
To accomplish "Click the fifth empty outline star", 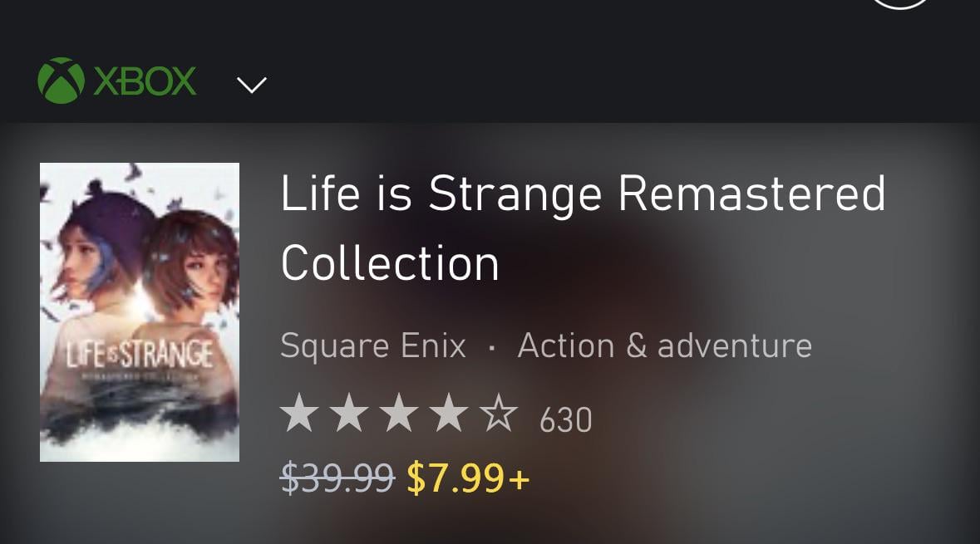I will [x=499, y=414].
